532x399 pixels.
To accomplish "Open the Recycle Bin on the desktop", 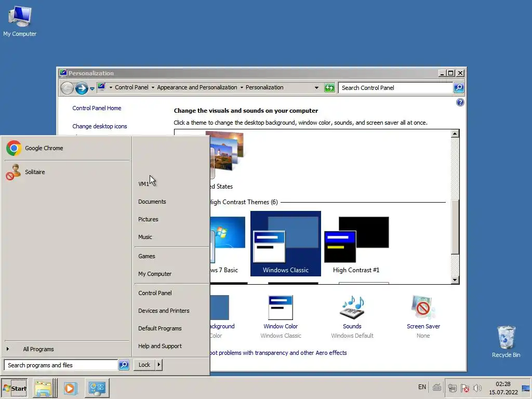I will click(506, 342).
